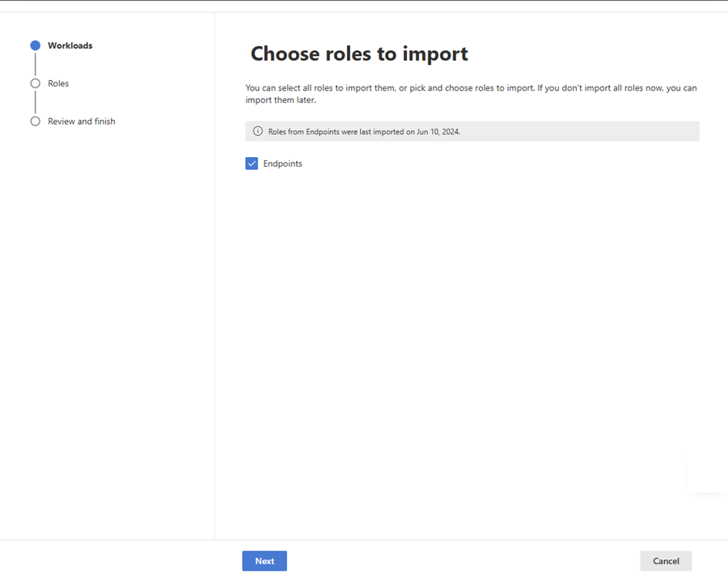728x578 pixels.
Task: Click the Review and finish circle marker
Action: click(x=36, y=121)
